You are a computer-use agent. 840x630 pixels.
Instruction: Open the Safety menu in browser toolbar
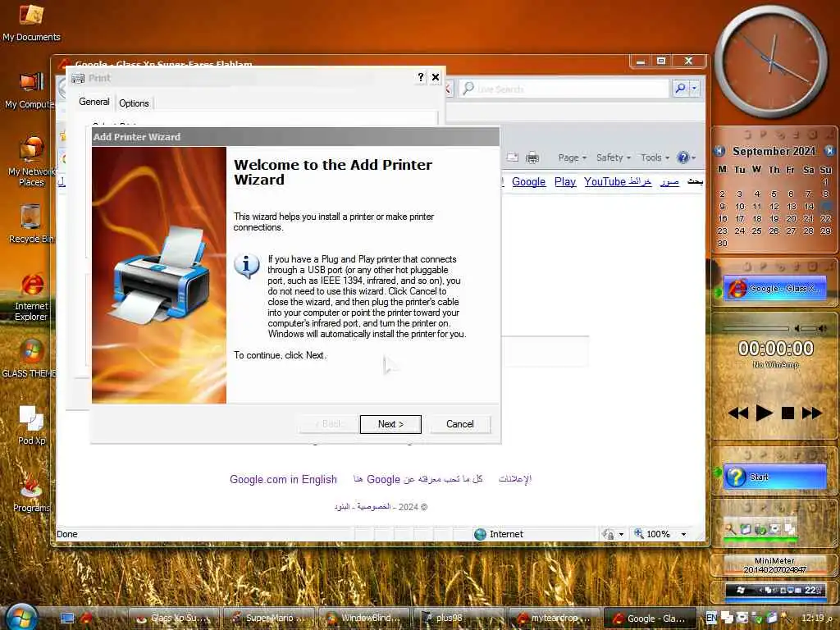[x=614, y=157]
